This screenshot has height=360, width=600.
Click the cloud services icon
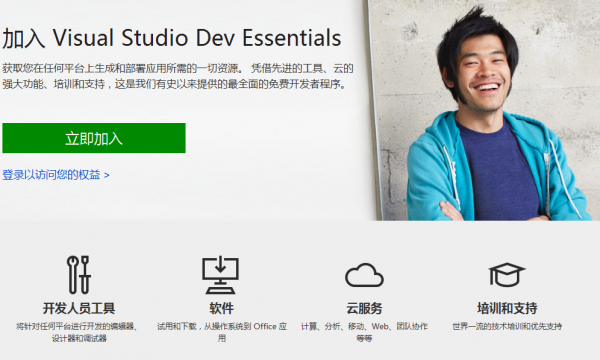364,275
